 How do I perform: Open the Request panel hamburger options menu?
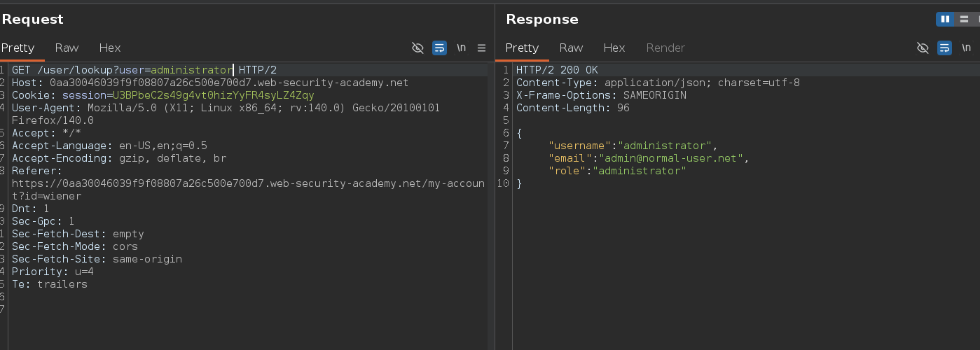coord(481,48)
